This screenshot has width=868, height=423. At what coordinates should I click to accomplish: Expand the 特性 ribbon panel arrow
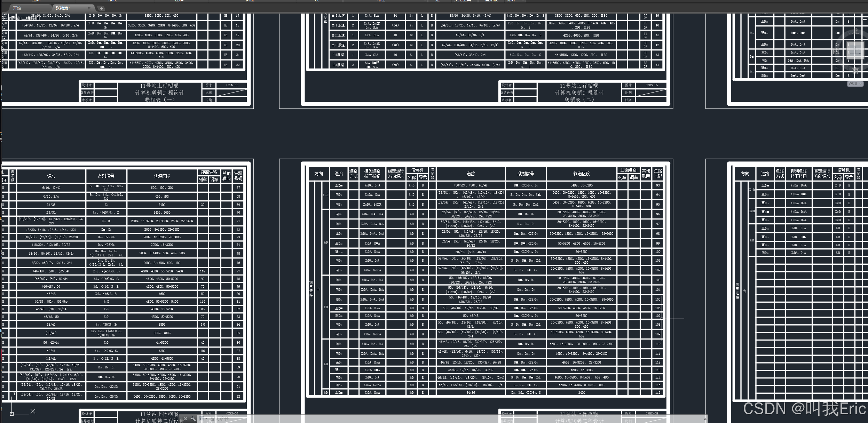tap(425, 1)
